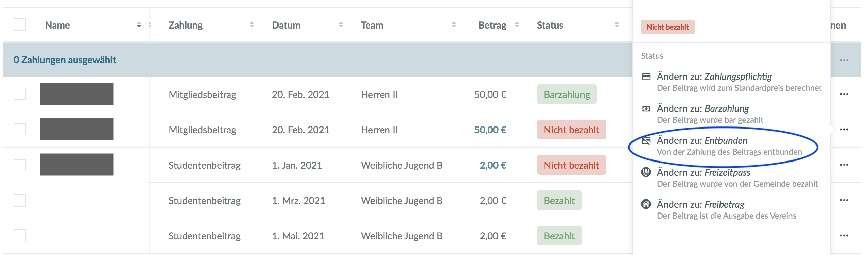Click the Freizeitpass round emblem icon
This screenshot has height=255, width=868.
(x=646, y=172)
